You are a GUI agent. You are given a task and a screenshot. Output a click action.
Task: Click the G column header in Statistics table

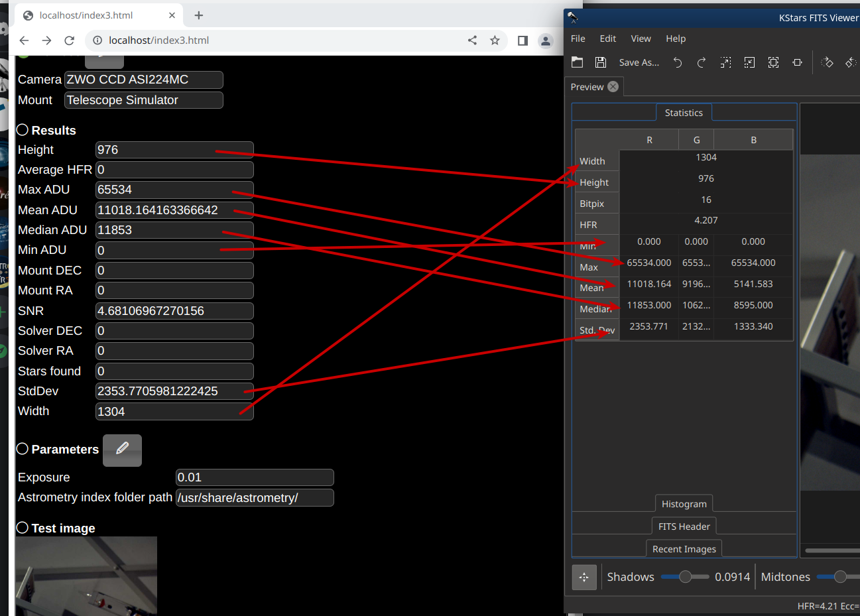pos(696,140)
